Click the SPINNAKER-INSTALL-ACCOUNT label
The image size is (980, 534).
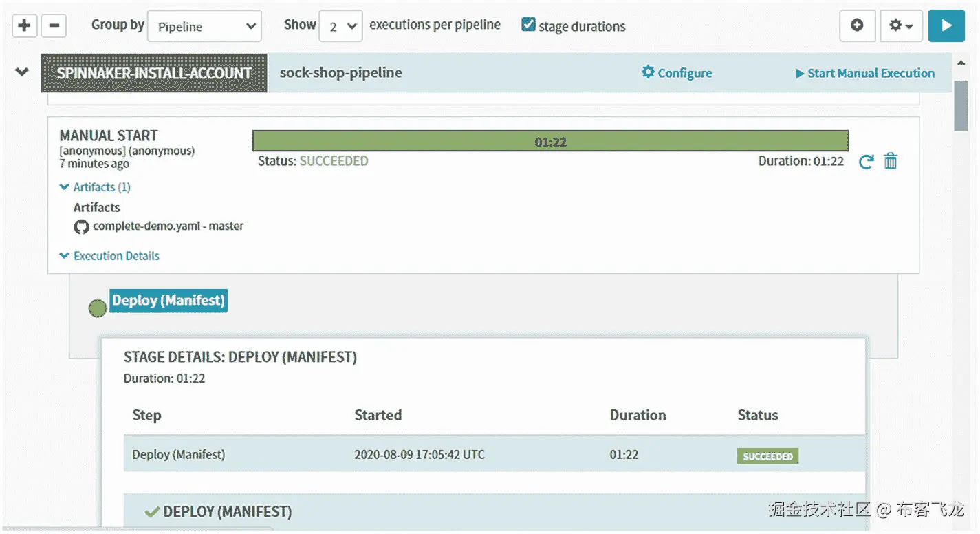(x=154, y=73)
